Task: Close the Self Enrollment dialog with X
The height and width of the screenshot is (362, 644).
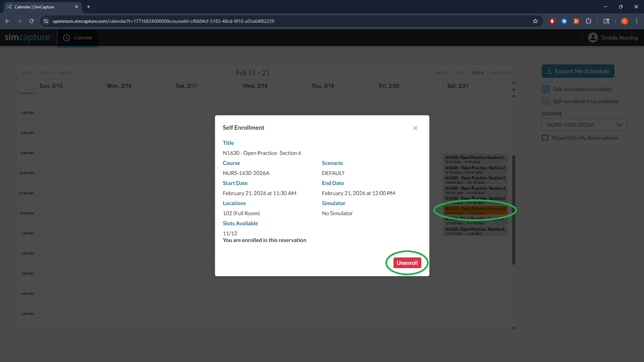Action: click(415, 128)
